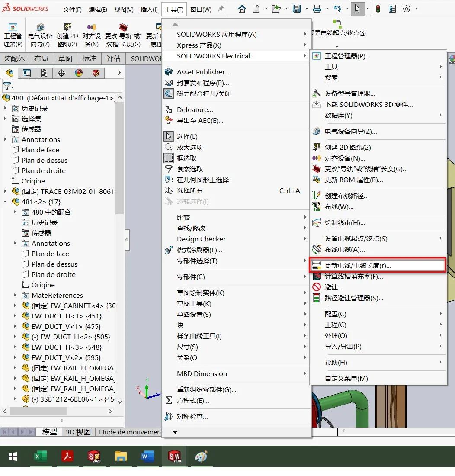Click the Print icon
The width and height of the screenshot is (455, 476).
317,9
